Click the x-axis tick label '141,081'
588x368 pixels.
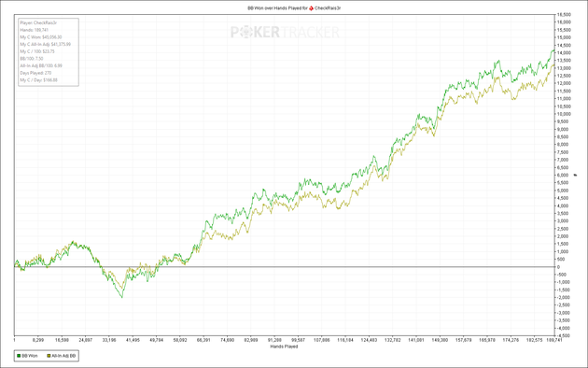416,340
